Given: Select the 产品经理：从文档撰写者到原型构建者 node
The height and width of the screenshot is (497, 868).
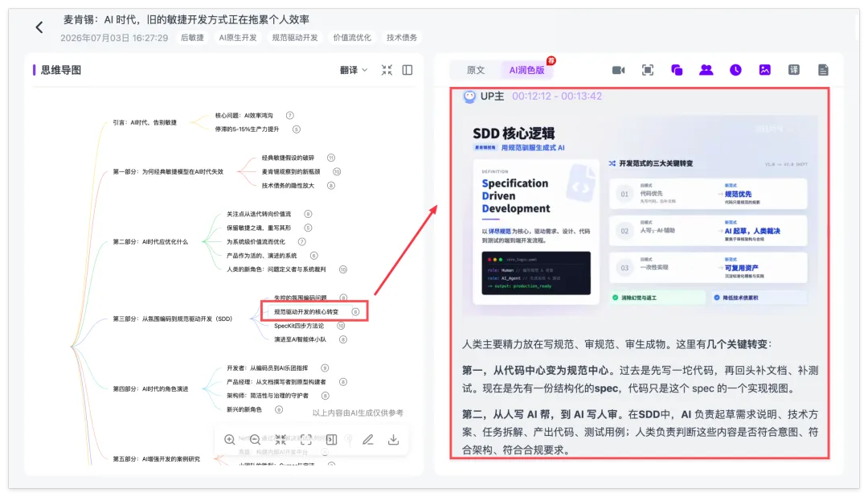Looking at the screenshot, I should (276, 382).
